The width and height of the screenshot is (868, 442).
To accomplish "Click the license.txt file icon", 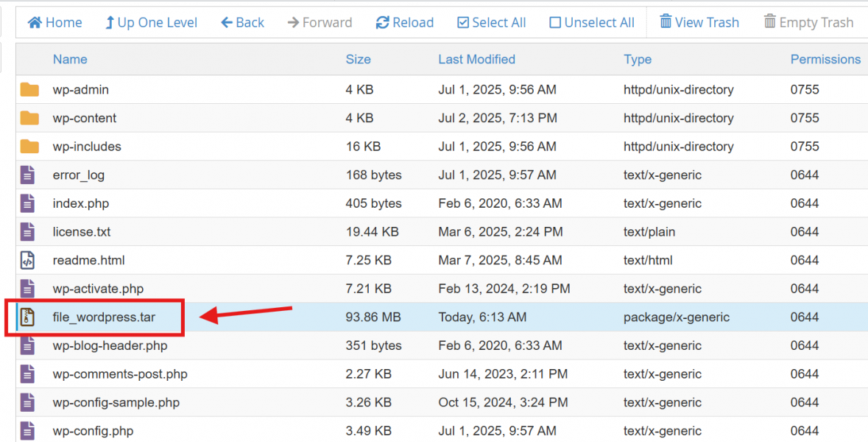I will pyautogui.click(x=27, y=232).
